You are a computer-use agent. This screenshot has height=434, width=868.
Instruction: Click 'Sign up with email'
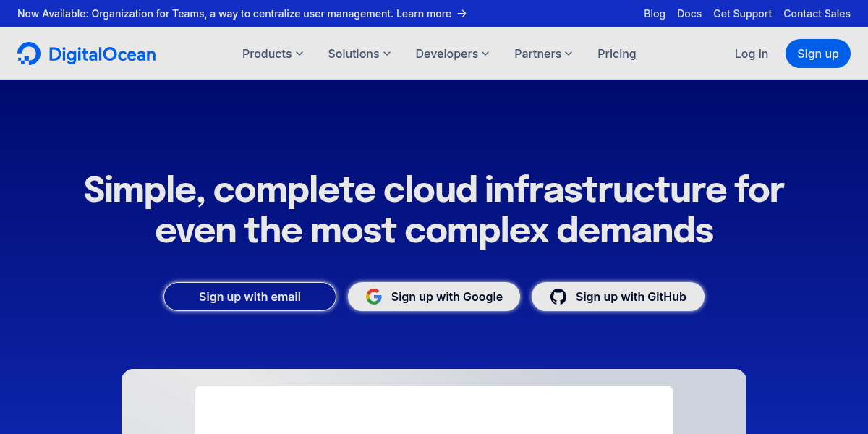tap(250, 297)
